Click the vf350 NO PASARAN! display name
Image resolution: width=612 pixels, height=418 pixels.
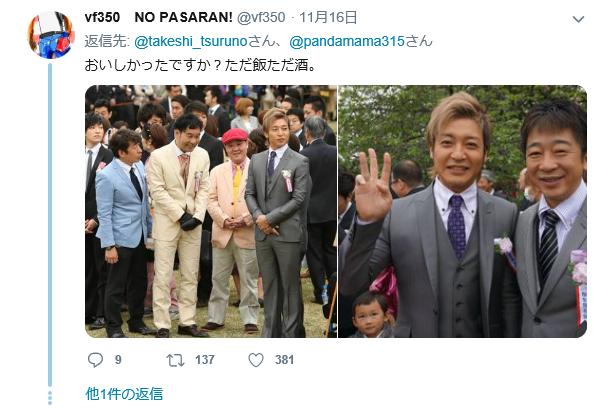(x=158, y=18)
